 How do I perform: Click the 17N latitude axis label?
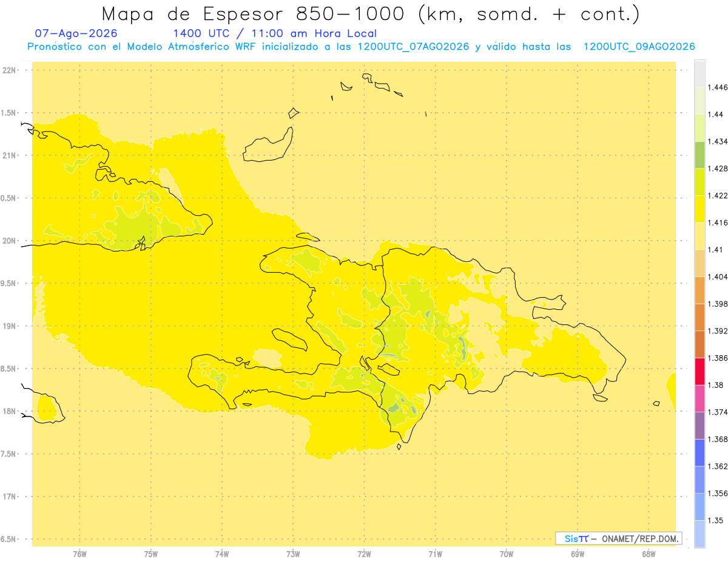pyautogui.click(x=9, y=497)
